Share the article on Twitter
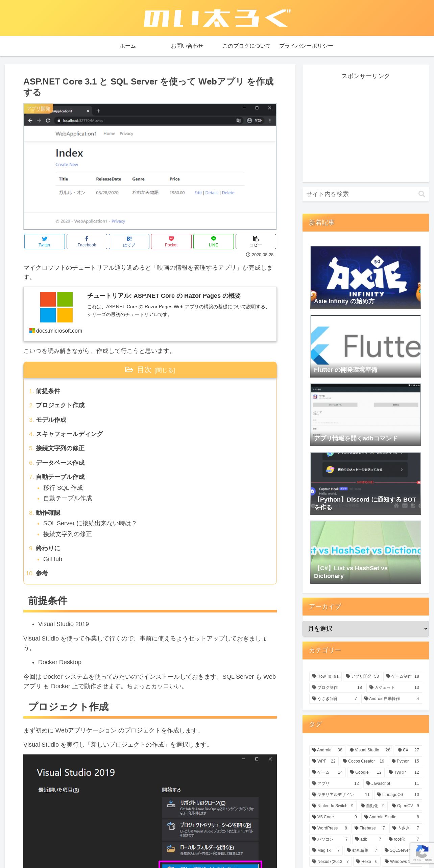 tap(44, 241)
